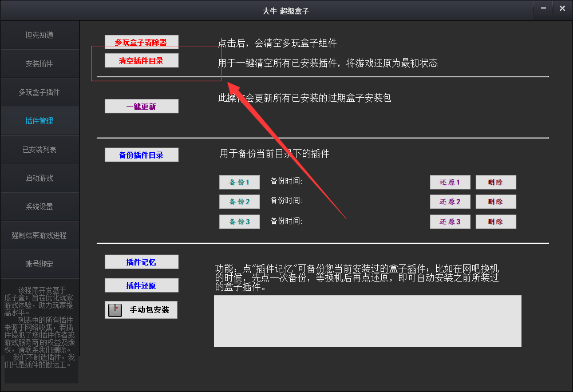Click the 备份3 backup button
573x392 pixels.
pos(239,221)
